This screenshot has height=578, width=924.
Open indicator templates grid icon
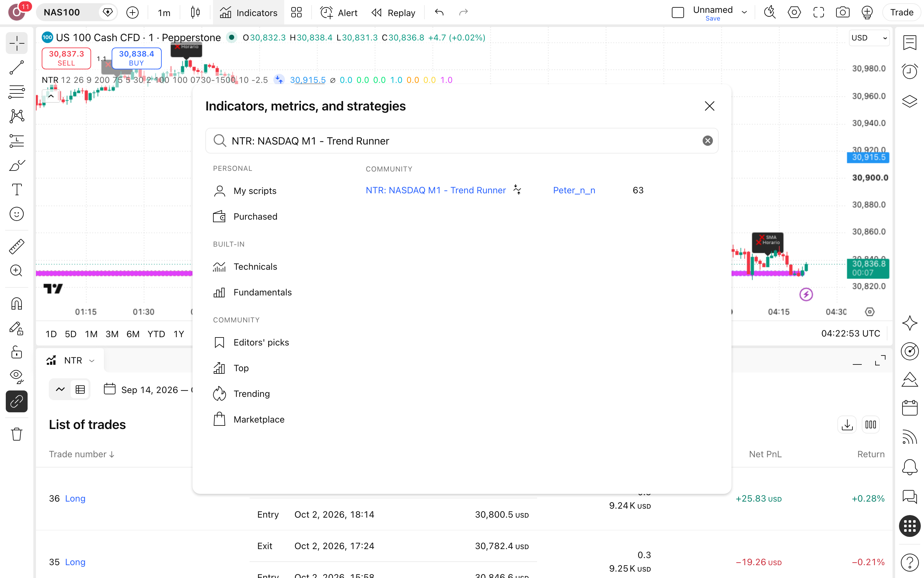(296, 13)
